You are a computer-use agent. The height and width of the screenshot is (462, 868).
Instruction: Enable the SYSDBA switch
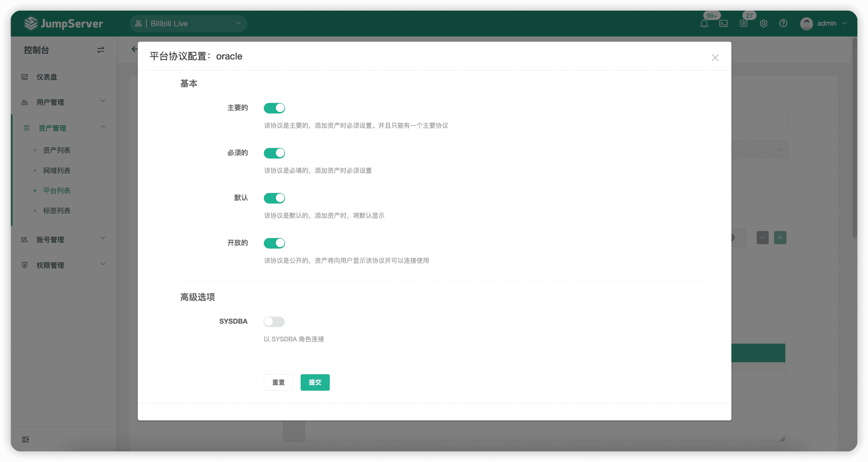tap(274, 322)
